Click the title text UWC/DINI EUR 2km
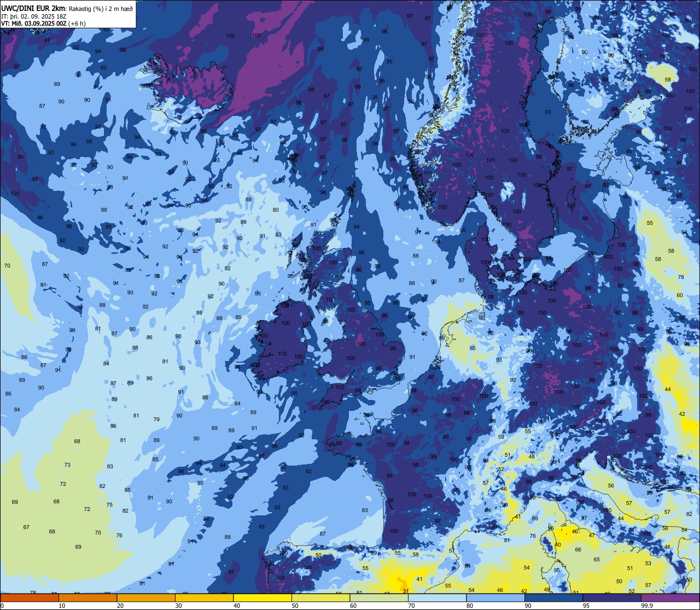Image resolution: width=700 pixels, height=610 pixels. [x=34, y=8]
